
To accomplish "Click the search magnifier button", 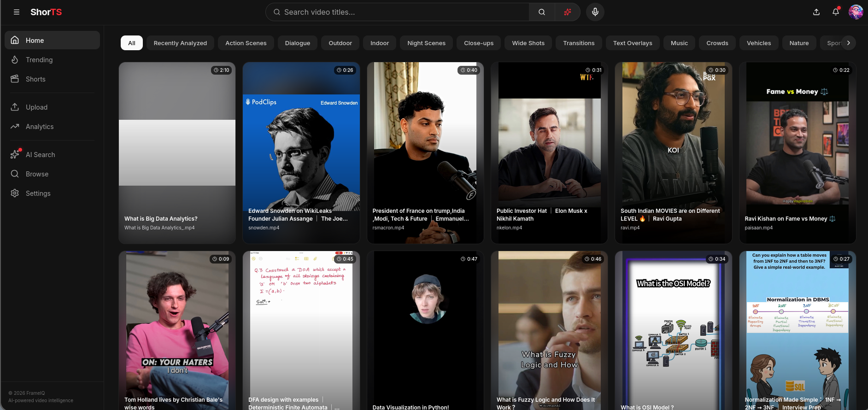I will click(x=542, y=12).
